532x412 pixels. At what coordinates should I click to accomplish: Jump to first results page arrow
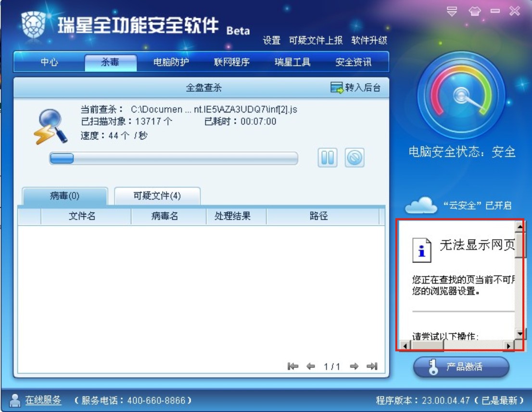pyautogui.click(x=292, y=366)
